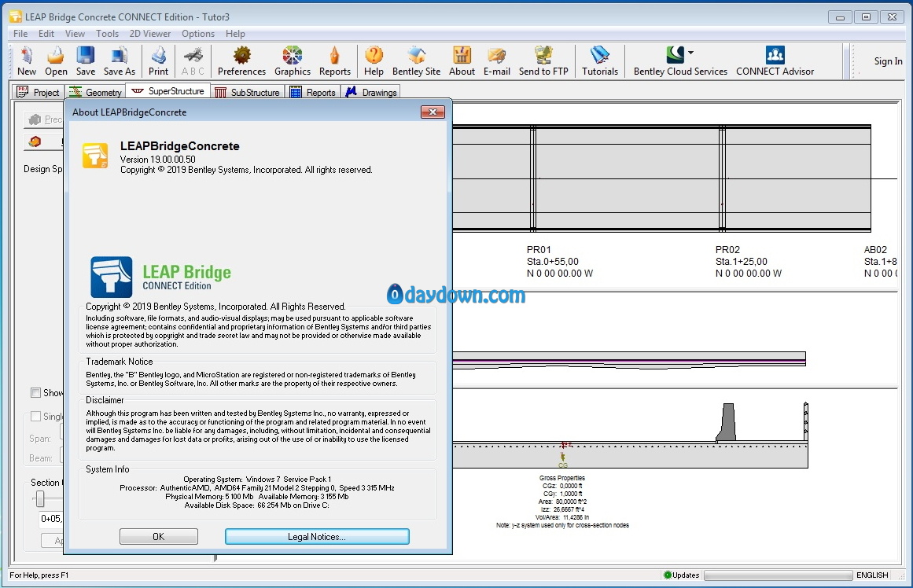This screenshot has width=913, height=588.
Task: Select the ABC spell-check icon
Action: 193,61
